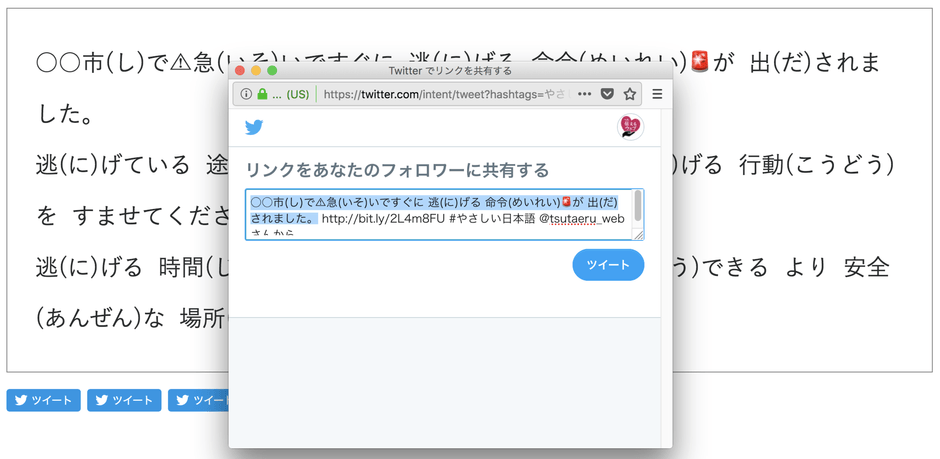Click the green padlock security icon

(262, 94)
